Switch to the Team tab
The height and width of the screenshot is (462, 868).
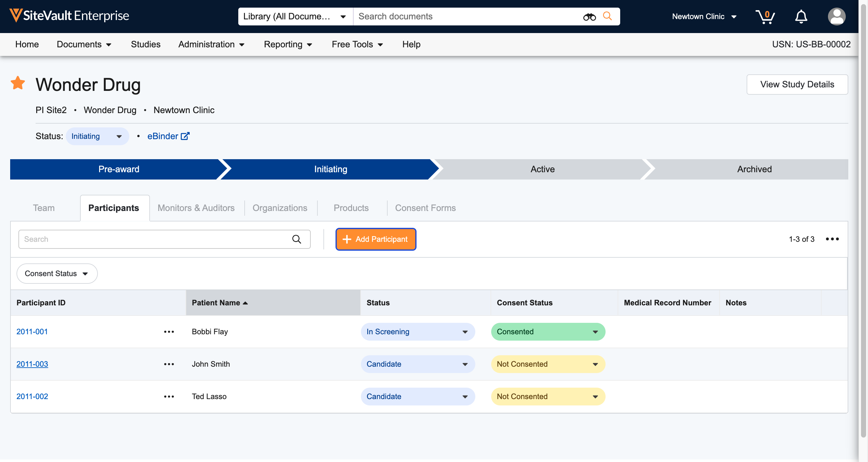click(44, 208)
